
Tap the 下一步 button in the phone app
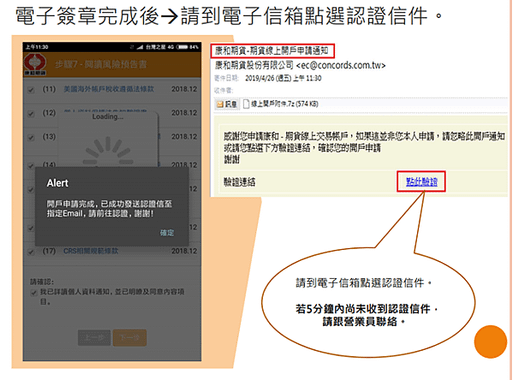130,338
